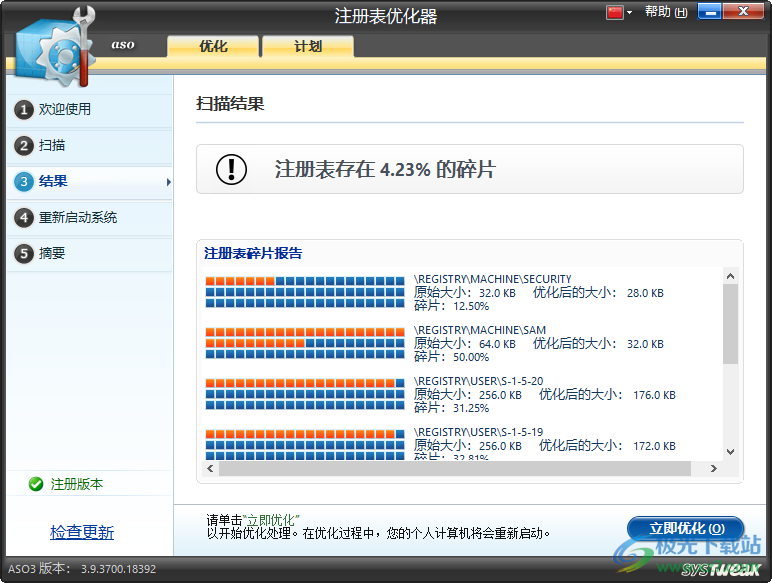Select step 1 欢迎使用
Screen dimensions: 772x583
[x=90, y=109]
